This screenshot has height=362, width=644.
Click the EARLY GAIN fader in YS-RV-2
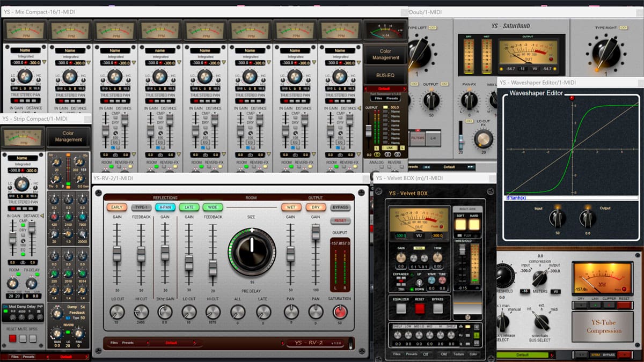pyautogui.click(x=117, y=253)
